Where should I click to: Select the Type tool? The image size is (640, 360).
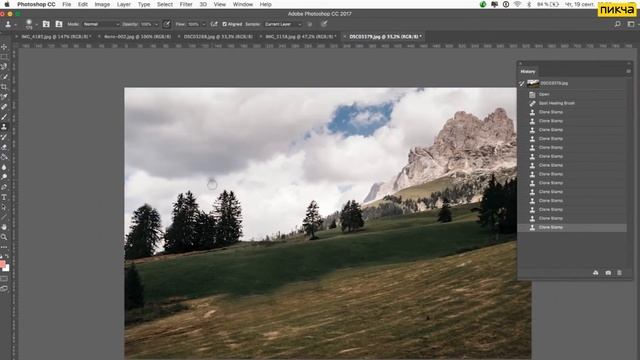(x=4, y=197)
